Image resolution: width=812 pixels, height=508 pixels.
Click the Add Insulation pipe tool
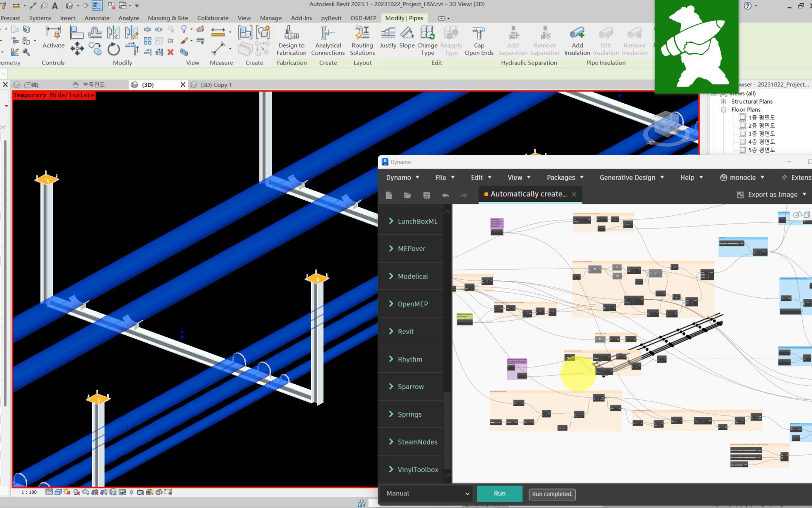coord(577,40)
